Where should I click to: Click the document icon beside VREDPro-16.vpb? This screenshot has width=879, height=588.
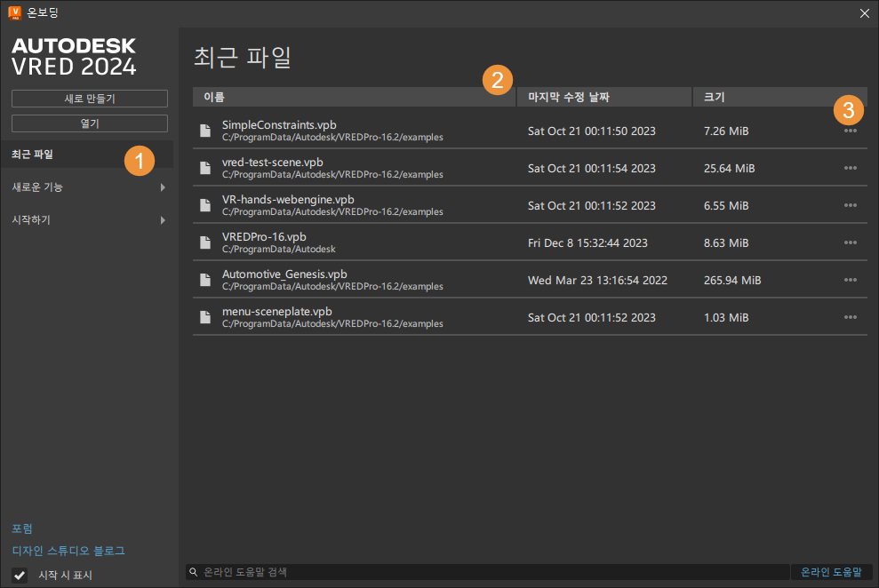click(x=204, y=242)
